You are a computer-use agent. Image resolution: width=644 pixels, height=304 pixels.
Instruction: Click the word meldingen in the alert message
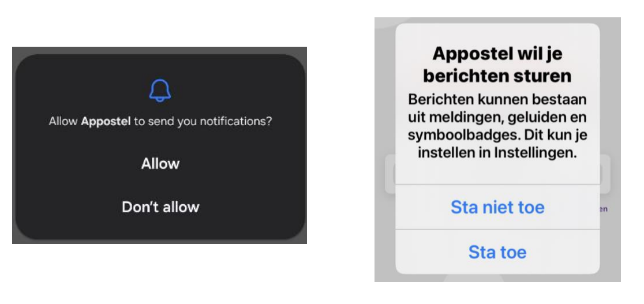click(x=464, y=118)
